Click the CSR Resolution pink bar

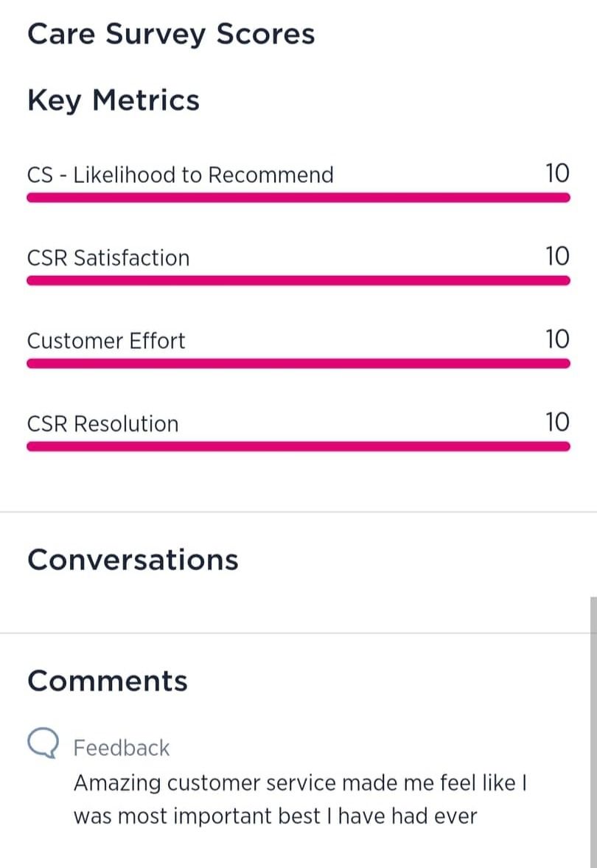coord(298,446)
